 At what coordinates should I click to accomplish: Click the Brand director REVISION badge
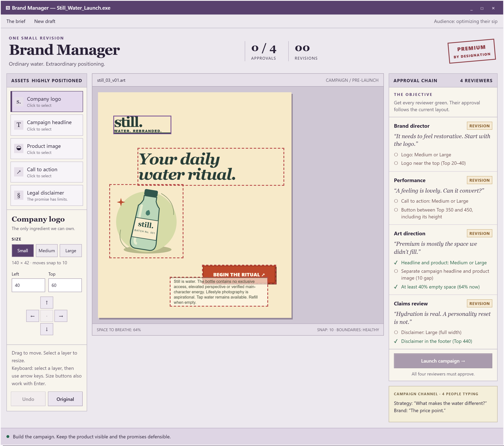[x=479, y=126]
